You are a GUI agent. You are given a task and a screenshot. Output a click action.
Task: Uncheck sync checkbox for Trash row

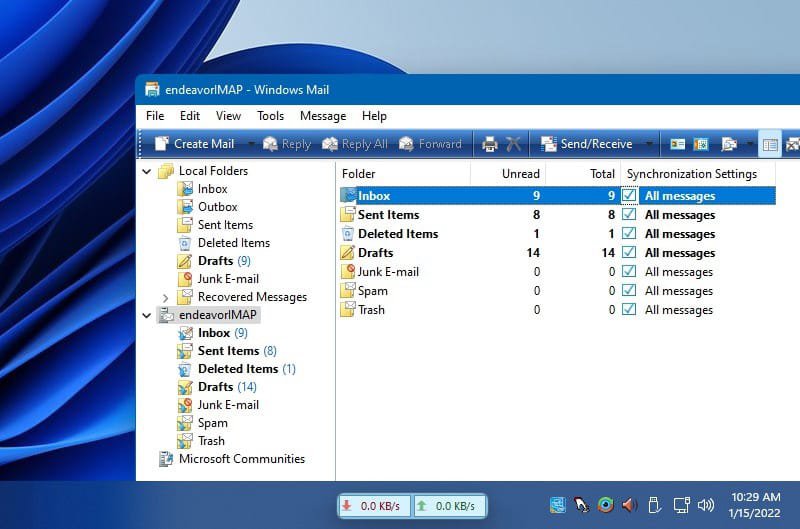click(629, 310)
